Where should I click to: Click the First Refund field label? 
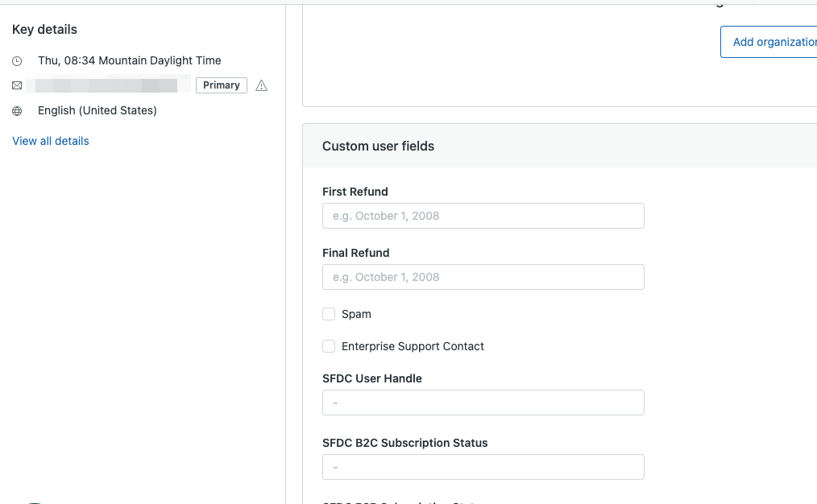pyautogui.click(x=355, y=192)
